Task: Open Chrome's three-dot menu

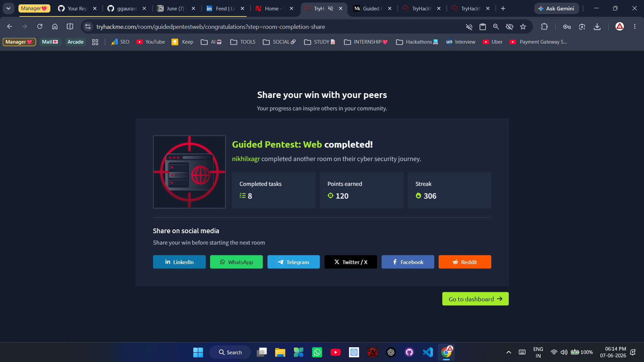Action: click(x=635, y=27)
